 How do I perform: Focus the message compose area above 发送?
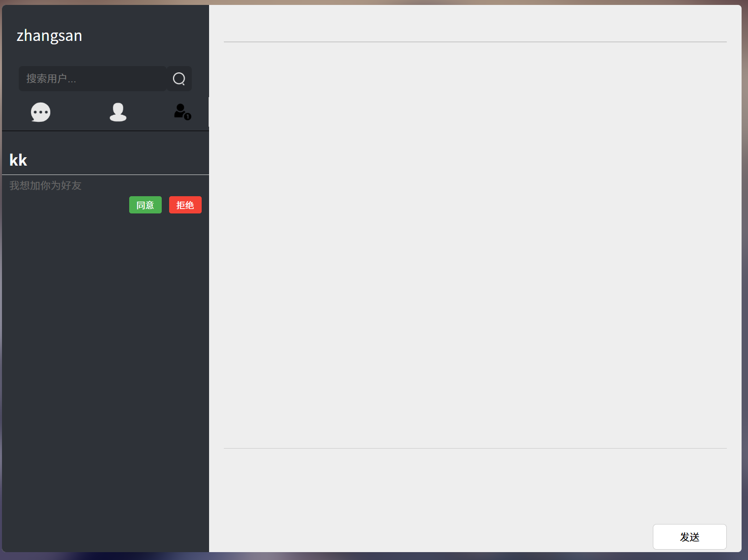[475, 486]
